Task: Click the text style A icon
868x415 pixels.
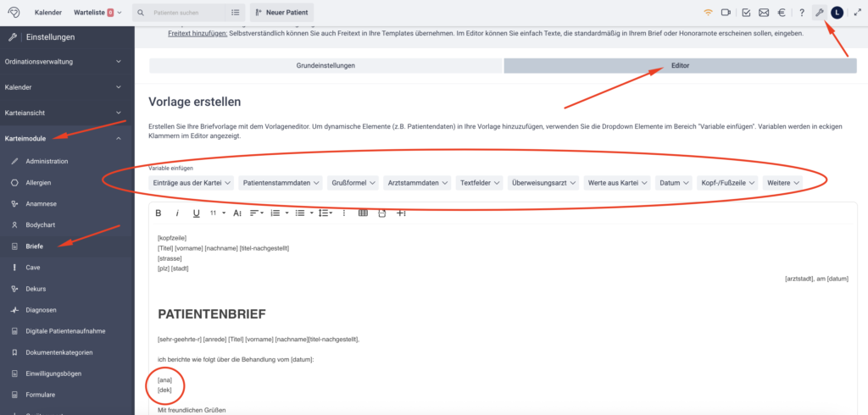Action: pyautogui.click(x=237, y=213)
